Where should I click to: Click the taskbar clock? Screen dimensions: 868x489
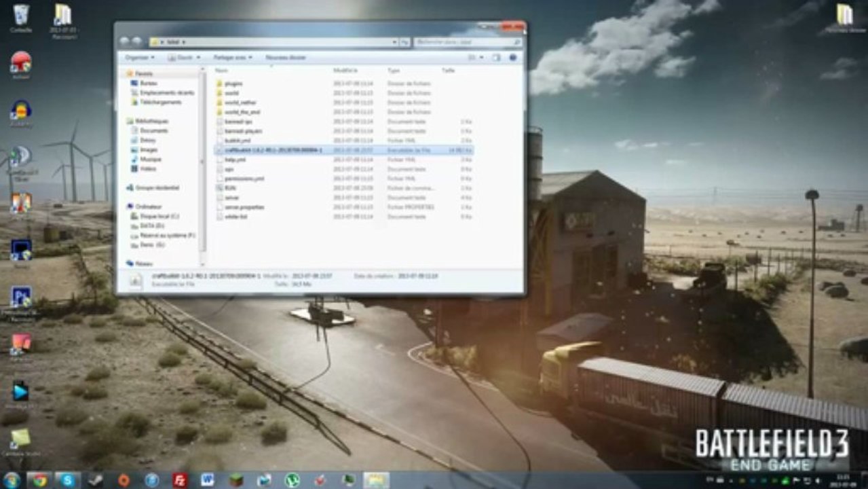click(x=842, y=479)
